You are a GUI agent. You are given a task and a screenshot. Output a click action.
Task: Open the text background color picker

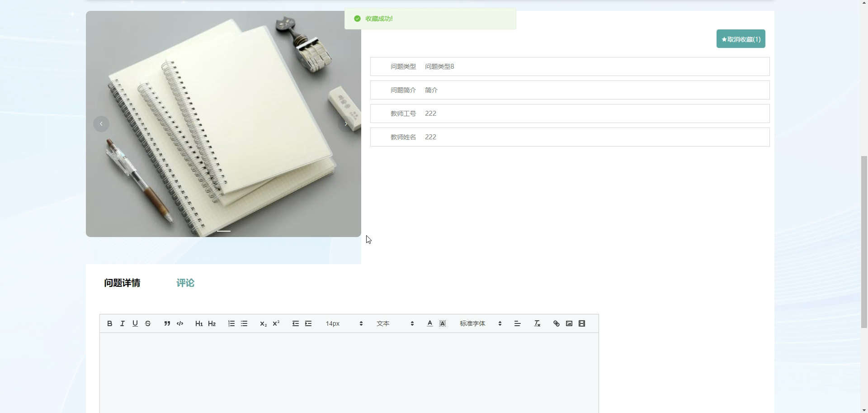pyautogui.click(x=443, y=323)
